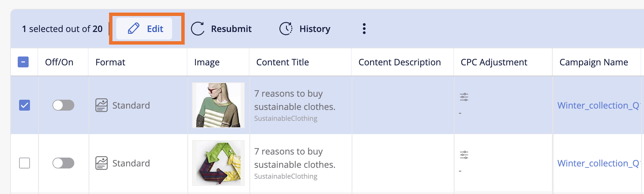Click the woman in sweater thumbnail
Viewport: 644px width, 194px height.
pyautogui.click(x=218, y=105)
